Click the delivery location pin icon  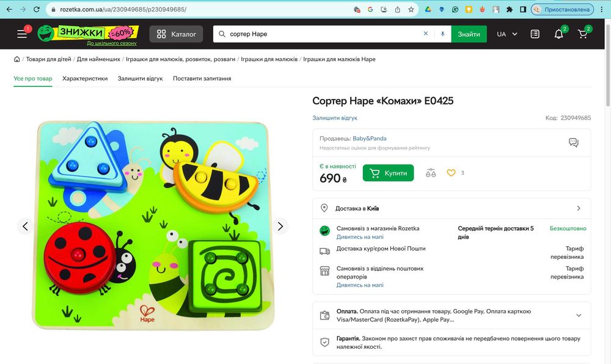324,208
